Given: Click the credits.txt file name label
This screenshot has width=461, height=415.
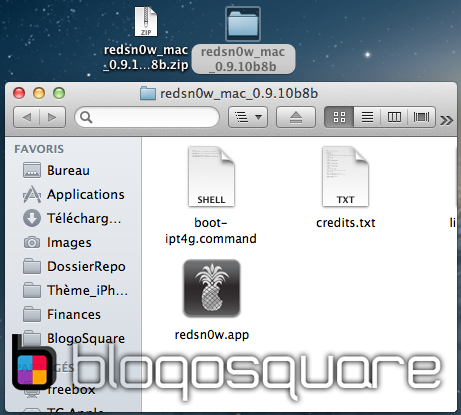Looking at the screenshot, I should coord(346,223).
